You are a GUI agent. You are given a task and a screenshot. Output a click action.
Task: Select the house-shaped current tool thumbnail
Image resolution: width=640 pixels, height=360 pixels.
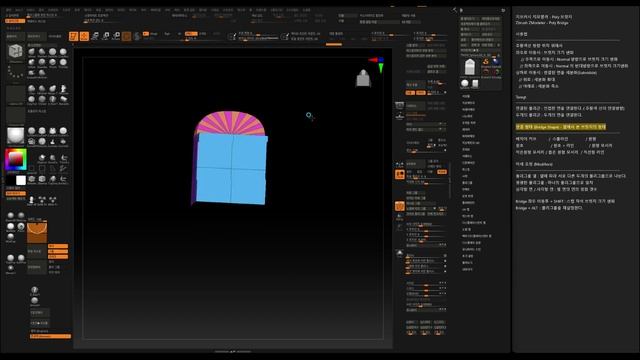[x=470, y=67]
